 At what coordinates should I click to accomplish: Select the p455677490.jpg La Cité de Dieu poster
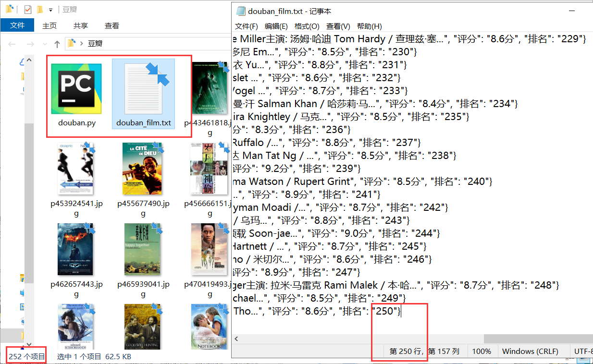pyautogui.click(x=142, y=168)
